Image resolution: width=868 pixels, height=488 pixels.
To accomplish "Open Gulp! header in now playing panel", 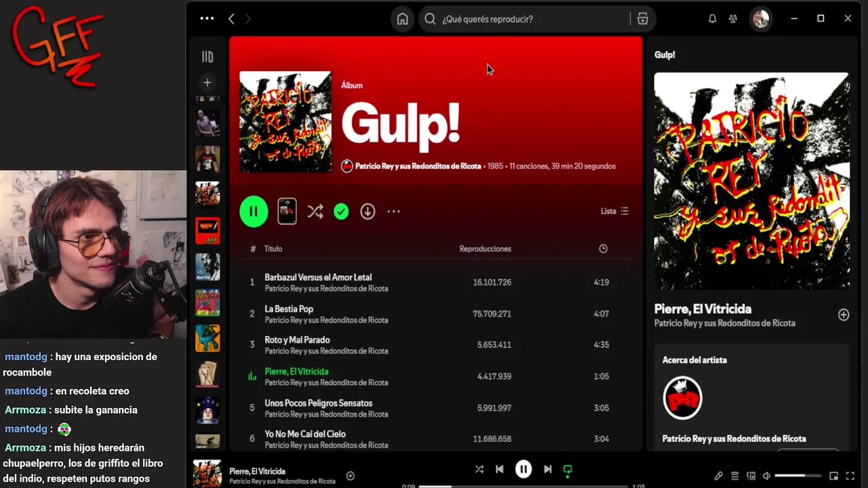I will click(665, 55).
